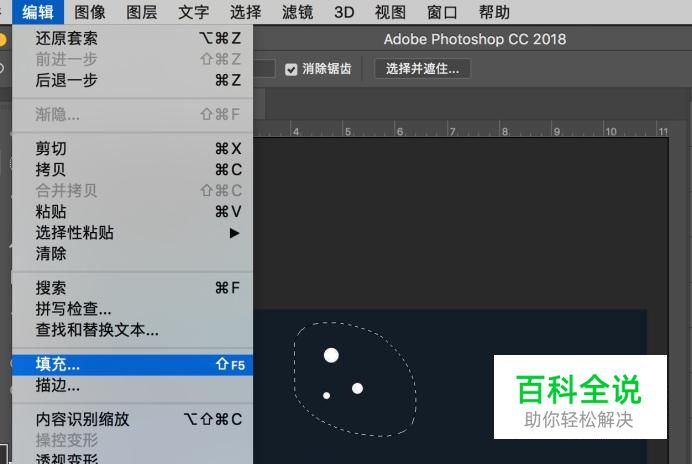Choose 搜索 menu entry
This screenshot has width=692, height=464.
click(x=132, y=288)
